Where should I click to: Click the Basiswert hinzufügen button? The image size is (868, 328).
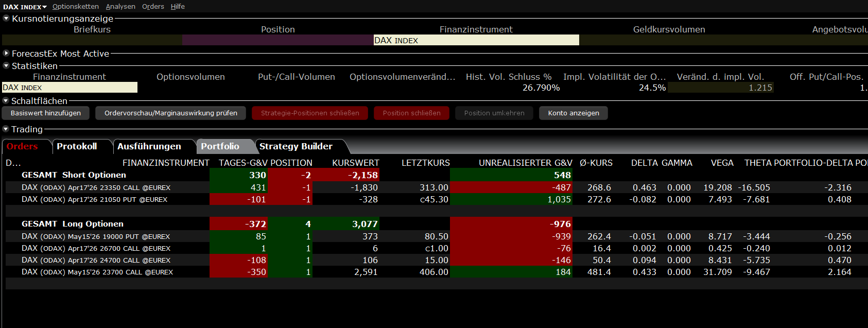coord(46,113)
